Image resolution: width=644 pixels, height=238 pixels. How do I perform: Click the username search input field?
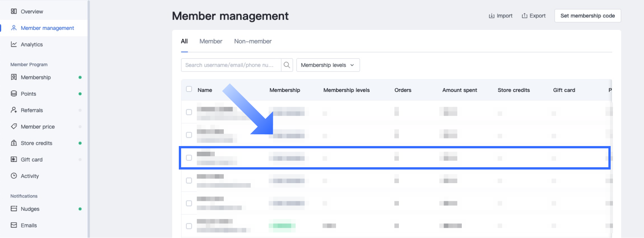230,65
